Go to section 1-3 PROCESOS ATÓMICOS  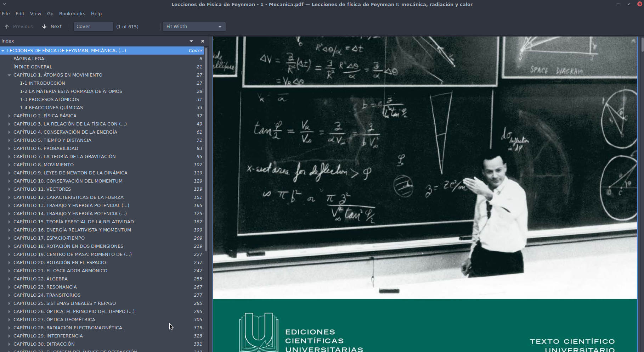pos(49,100)
